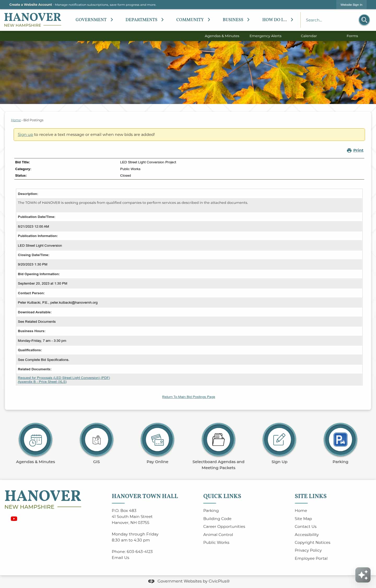
Task: Download Appendix B - Price Sheet XLS
Action: pyautogui.click(x=42, y=382)
